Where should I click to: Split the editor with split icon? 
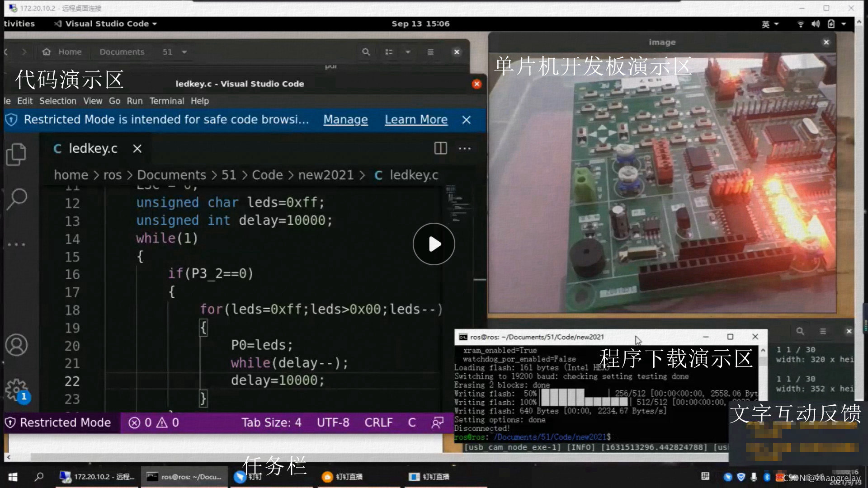tap(440, 148)
